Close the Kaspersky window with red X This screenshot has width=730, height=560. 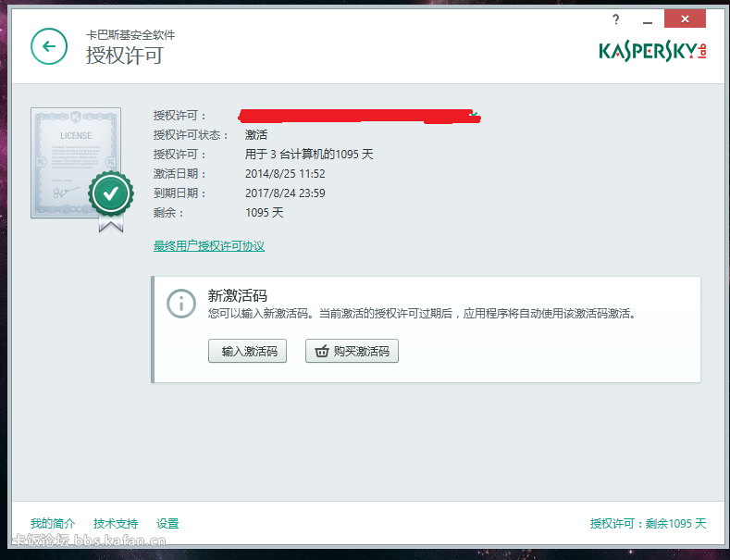pyautogui.click(x=685, y=19)
